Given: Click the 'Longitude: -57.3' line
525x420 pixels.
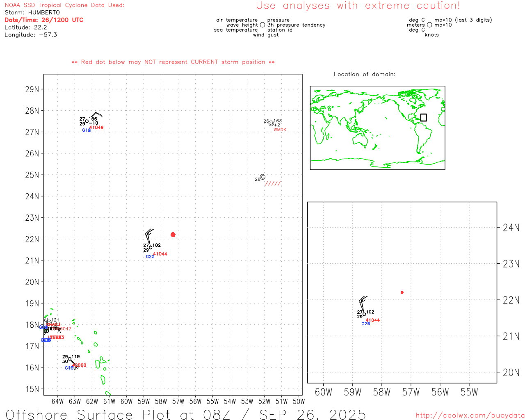Looking at the screenshot, I should (31, 35).
